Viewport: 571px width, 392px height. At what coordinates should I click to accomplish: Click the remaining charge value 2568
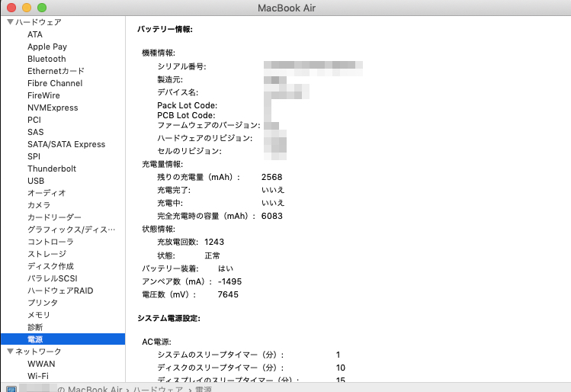pos(271,177)
